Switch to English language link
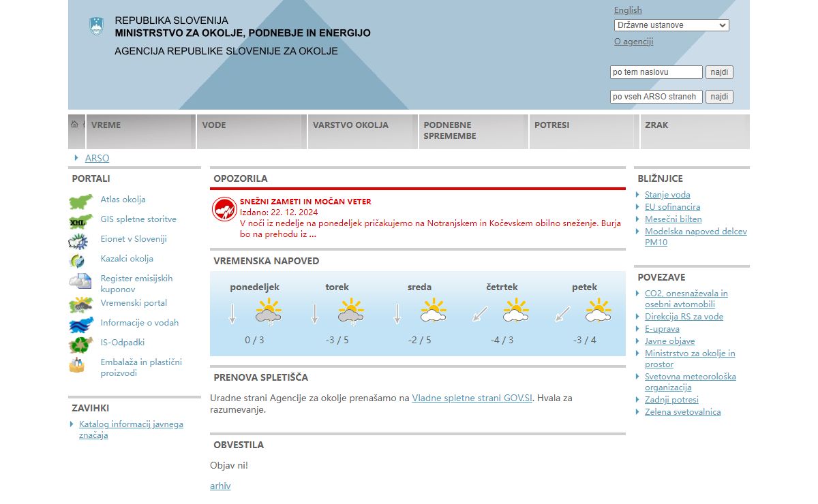The height and width of the screenshot is (504, 818). (628, 10)
